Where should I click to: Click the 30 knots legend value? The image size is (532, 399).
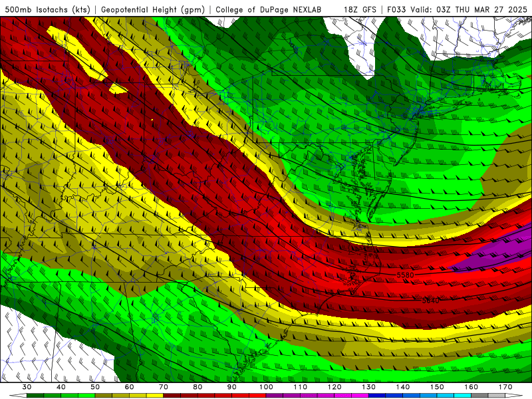[27, 387]
